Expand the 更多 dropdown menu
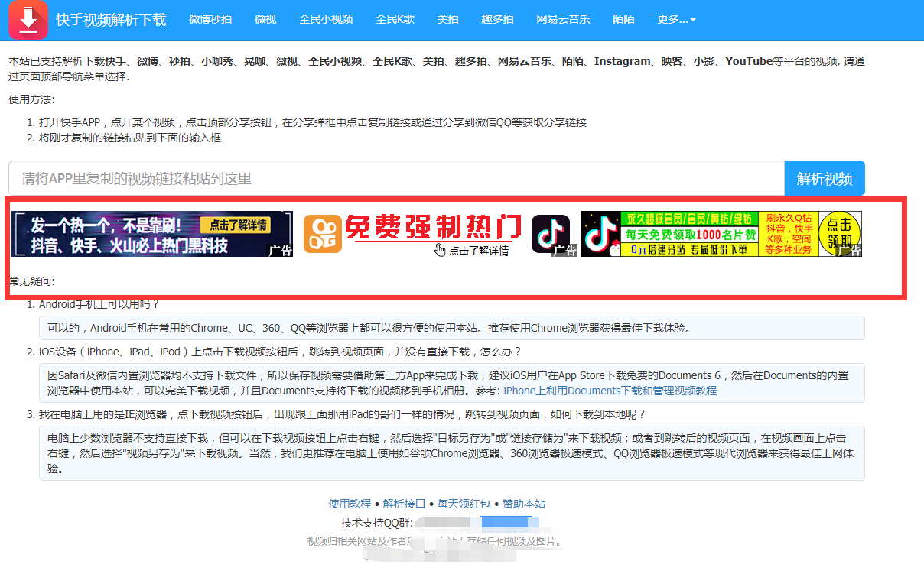The height and width of the screenshot is (574, 924). pyautogui.click(x=676, y=20)
